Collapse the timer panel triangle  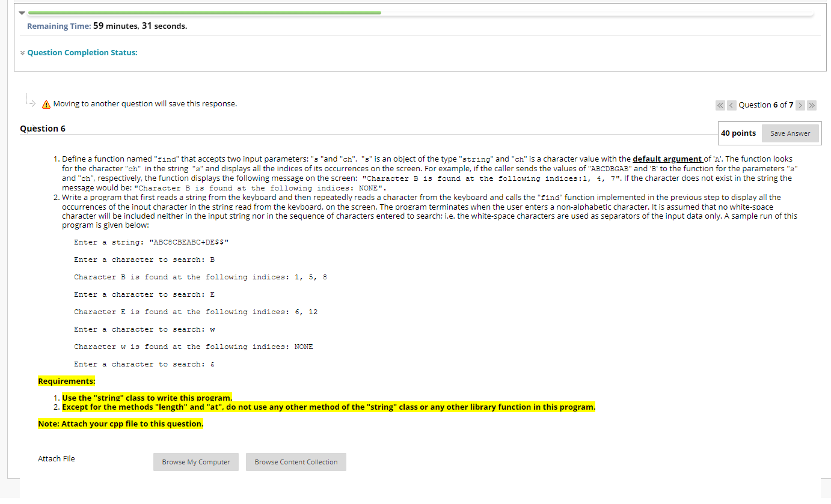22,13
